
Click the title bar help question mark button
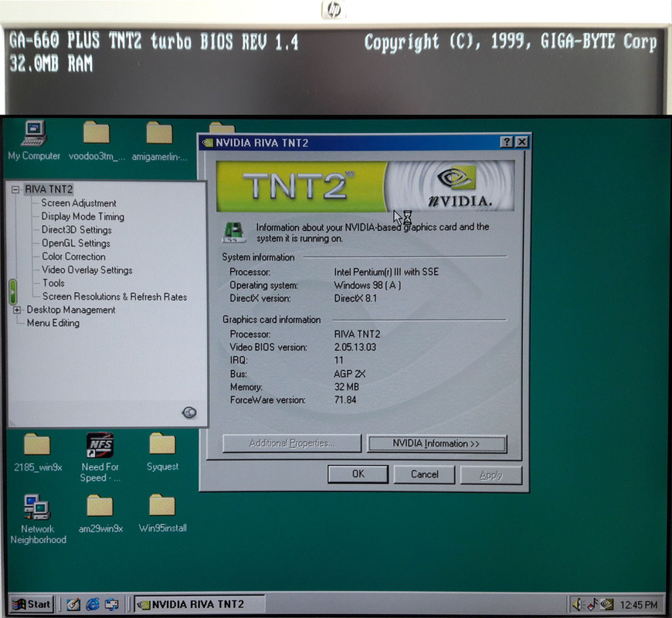coord(506,142)
